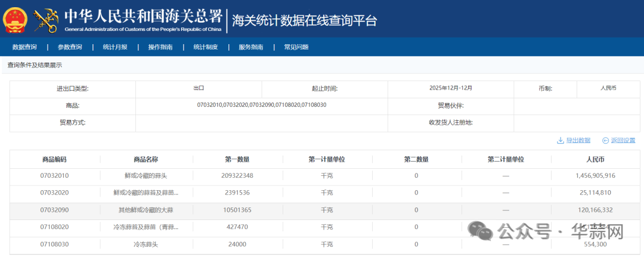Viewport: 644px width, 257px height.
Task: Click the 第一数量 column header
Action: [x=237, y=159]
